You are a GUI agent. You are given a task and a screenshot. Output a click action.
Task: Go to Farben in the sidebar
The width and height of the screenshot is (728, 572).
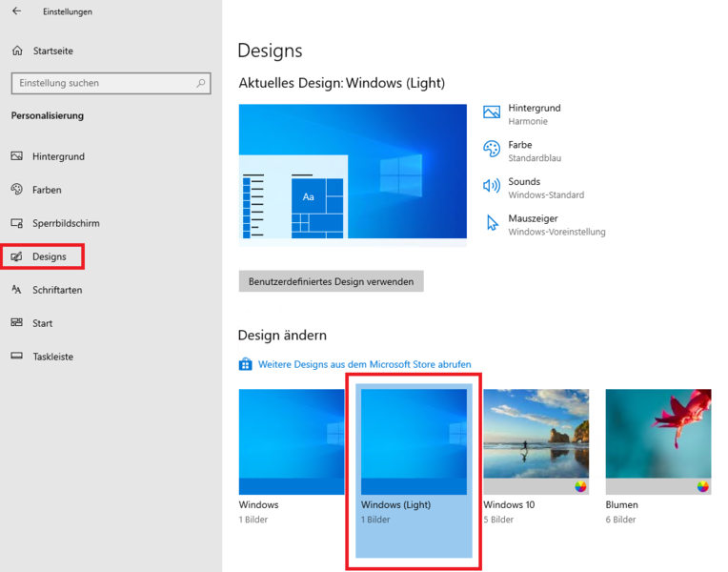click(47, 190)
